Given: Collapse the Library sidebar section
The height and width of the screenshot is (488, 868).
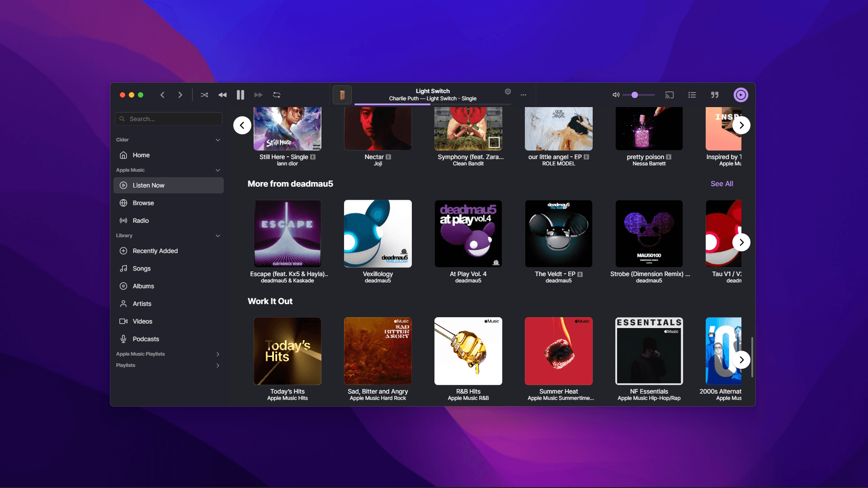Looking at the screenshot, I should 218,236.
